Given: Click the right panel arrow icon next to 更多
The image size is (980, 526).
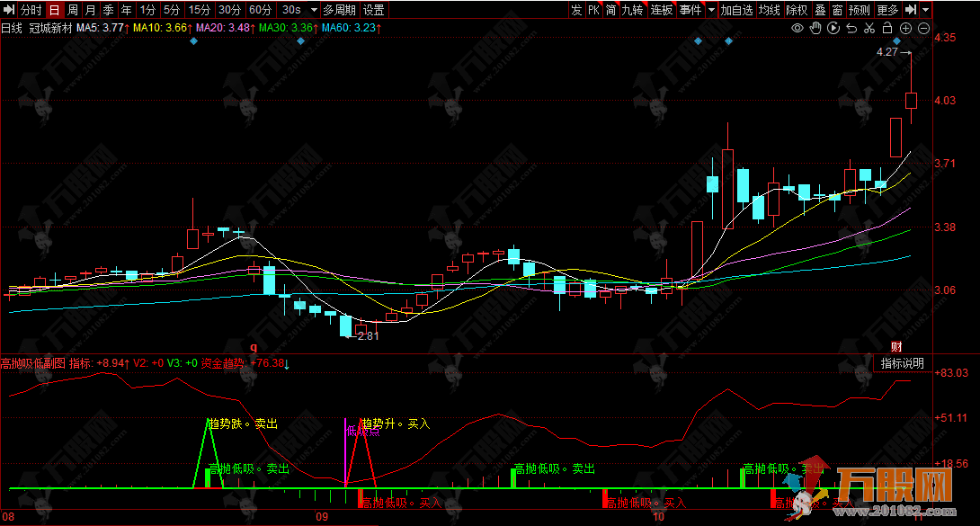Looking at the screenshot, I should (x=911, y=10).
